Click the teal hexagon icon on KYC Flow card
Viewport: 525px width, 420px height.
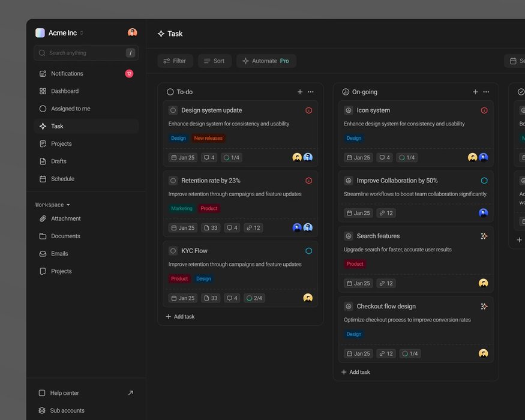(308, 251)
